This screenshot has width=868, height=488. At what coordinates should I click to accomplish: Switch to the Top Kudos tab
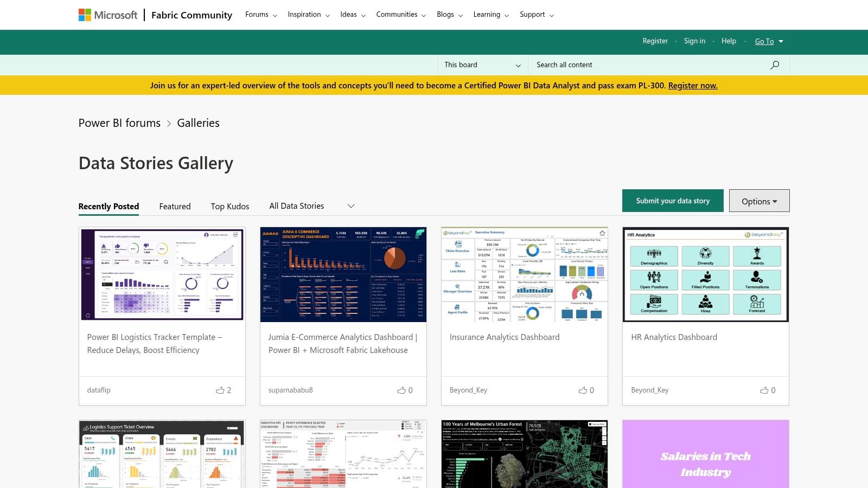(x=230, y=207)
